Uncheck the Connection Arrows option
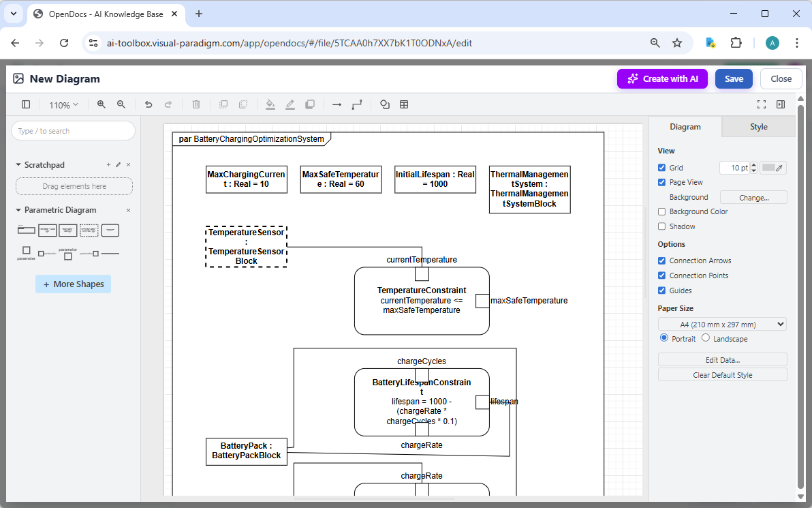 click(661, 260)
